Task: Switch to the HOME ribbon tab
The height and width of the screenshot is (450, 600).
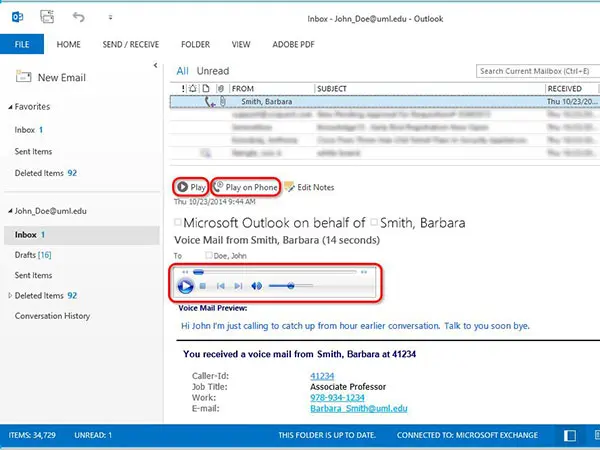Action: [68, 44]
